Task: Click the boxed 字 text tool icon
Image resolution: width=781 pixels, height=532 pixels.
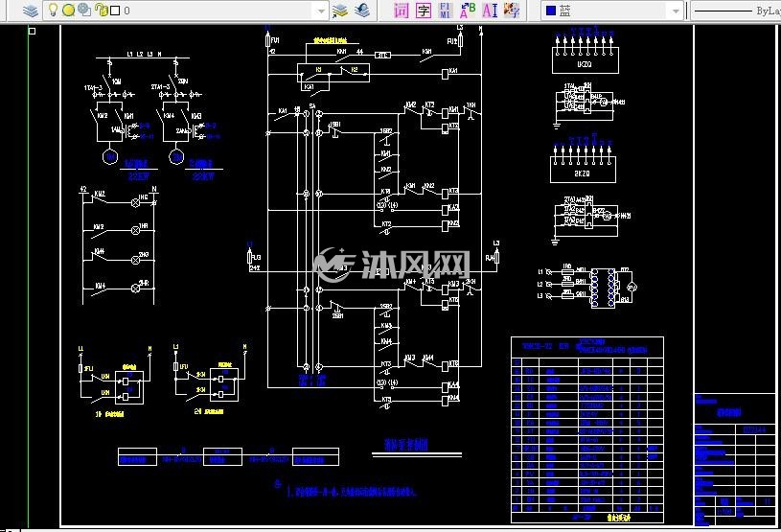Action: click(x=424, y=10)
